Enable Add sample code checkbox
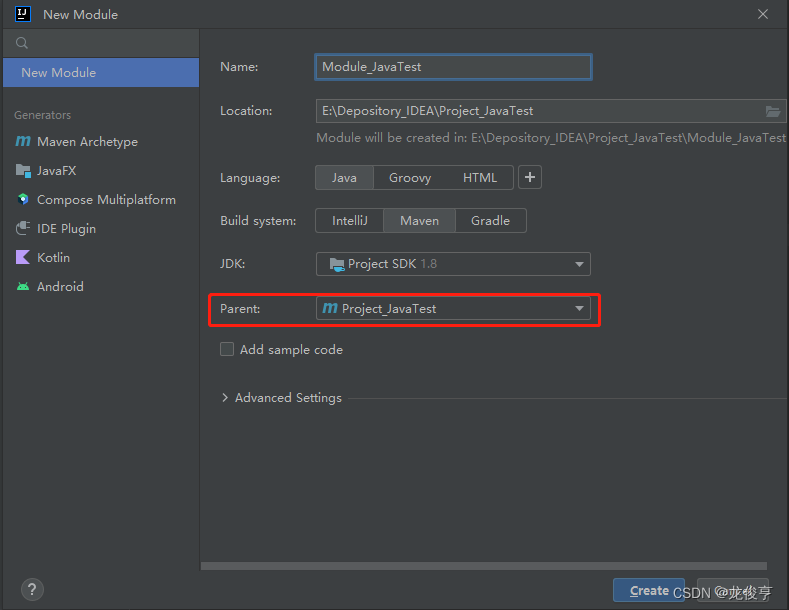The width and height of the screenshot is (789, 610). pos(227,350)
